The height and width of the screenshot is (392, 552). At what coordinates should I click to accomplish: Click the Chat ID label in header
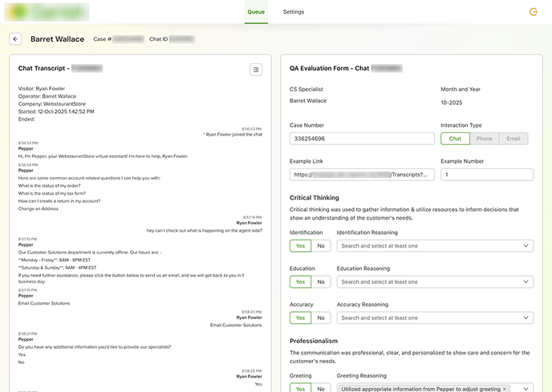click(x=158, y=39)
